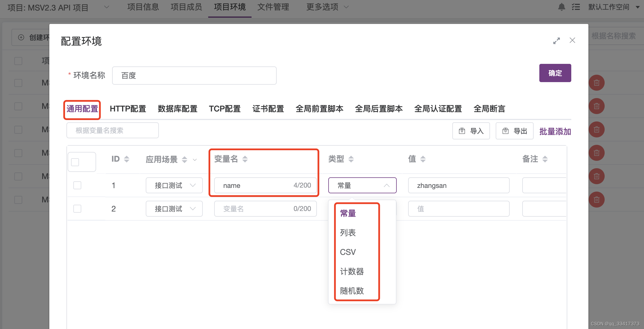
Task: Sort by 变量名 column arrows
Action: (245, 159)
